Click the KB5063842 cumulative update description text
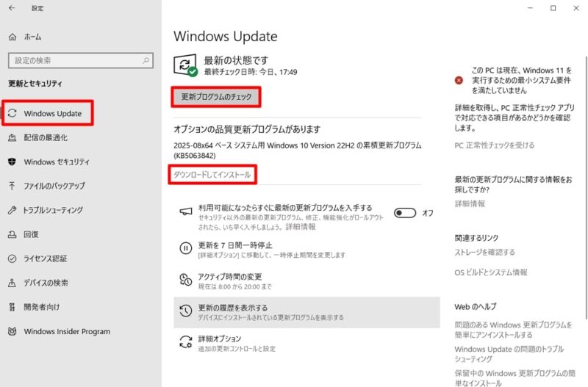The width and height of the screenshot is (588, 387). (x=298, y=151)
